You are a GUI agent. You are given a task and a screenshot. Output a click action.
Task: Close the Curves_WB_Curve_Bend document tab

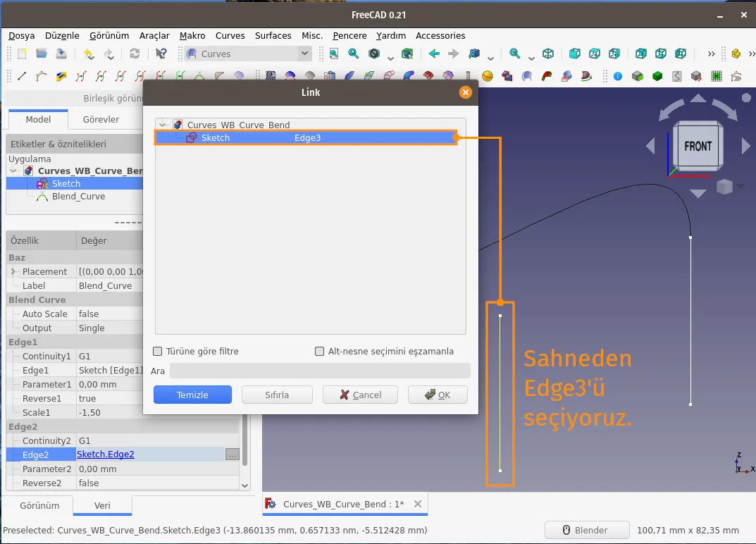[418, 504]
